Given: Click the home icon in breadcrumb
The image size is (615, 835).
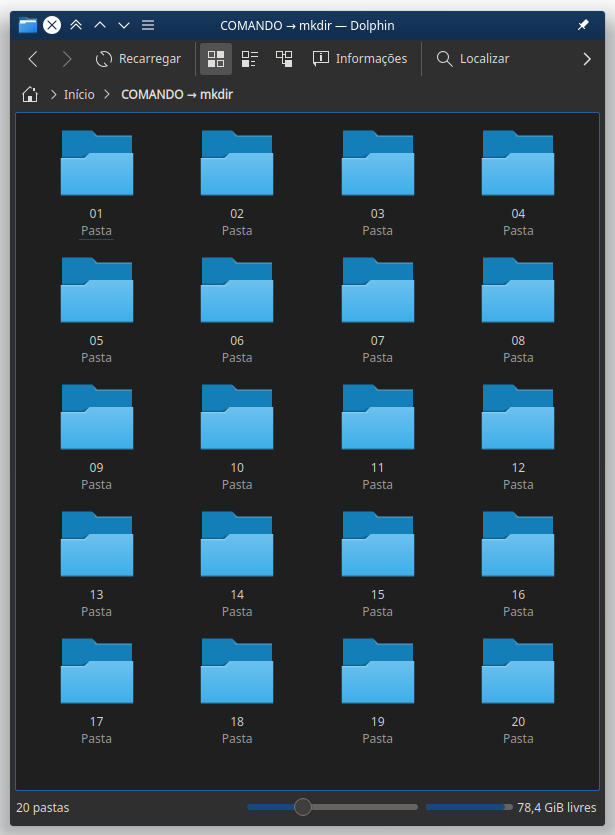Looking at the screenshot, I should (x=30, y=95).
